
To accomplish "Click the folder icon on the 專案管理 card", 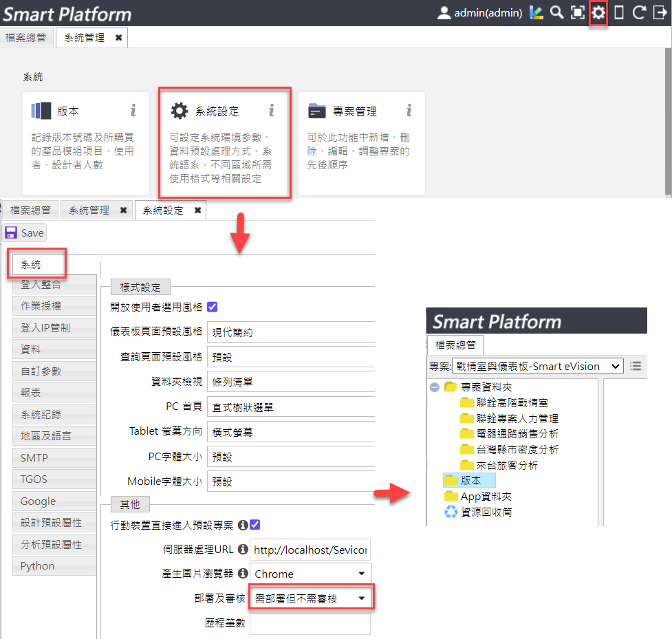I will [317, 111].
